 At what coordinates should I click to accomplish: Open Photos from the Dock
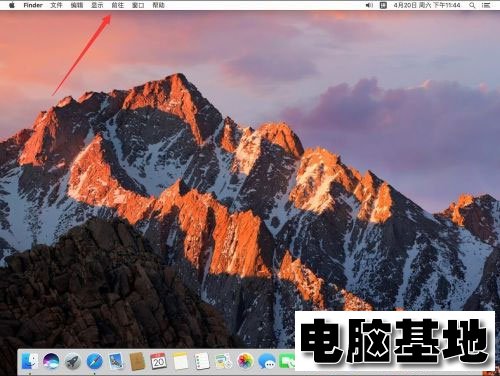[x=245, y=361]
